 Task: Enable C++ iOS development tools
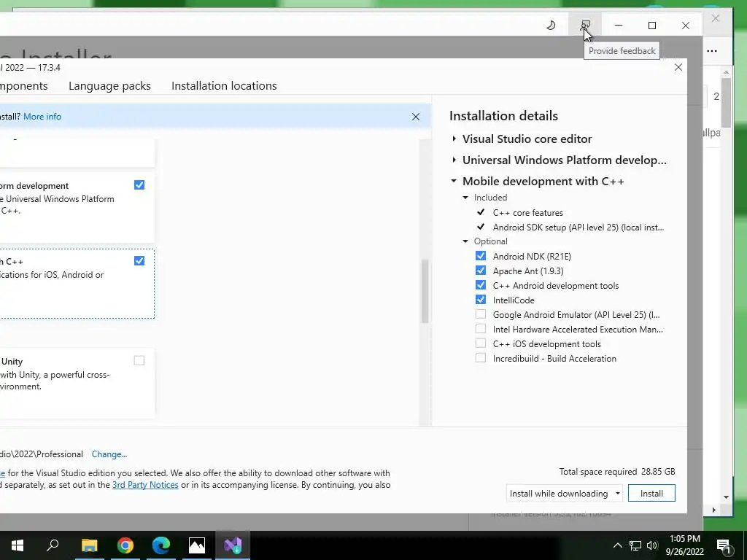point(481,343)
